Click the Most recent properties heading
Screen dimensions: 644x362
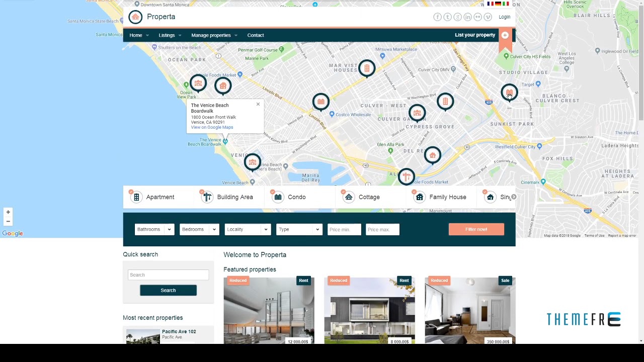[152, 318]
